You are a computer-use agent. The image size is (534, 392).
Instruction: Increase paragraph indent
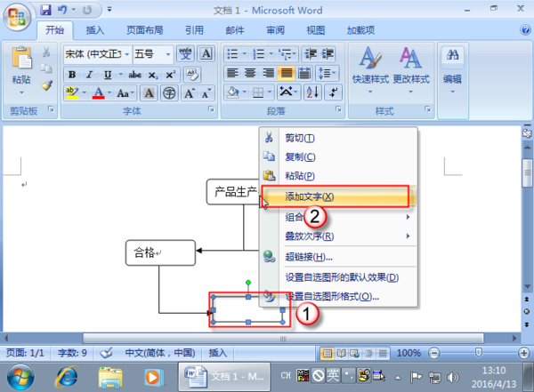328,53
